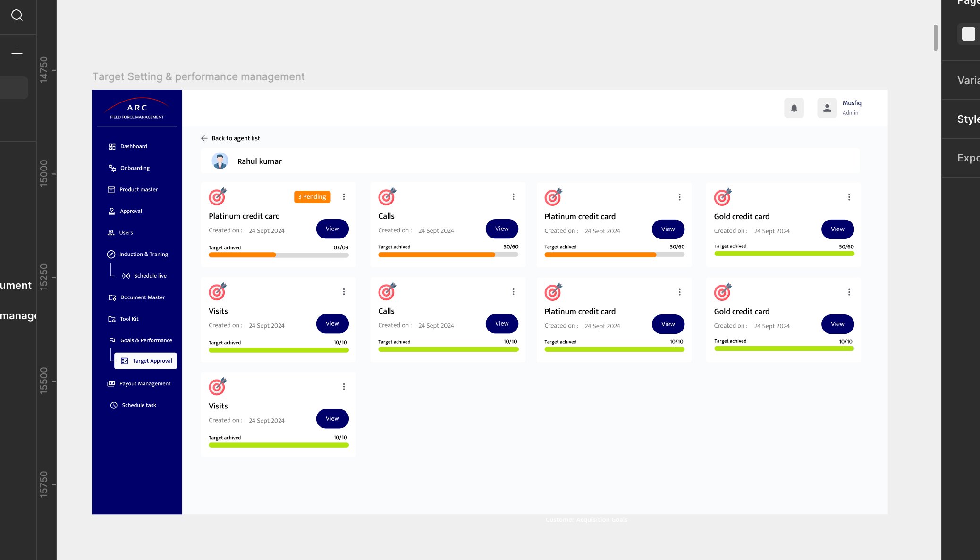Open kebab menu on third-row Visits card
The image size is (980, 560).
click(x=344, y=387)
